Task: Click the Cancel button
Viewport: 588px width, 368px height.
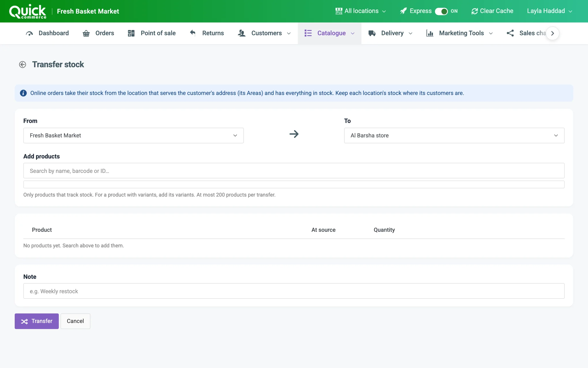Action: 75,321
